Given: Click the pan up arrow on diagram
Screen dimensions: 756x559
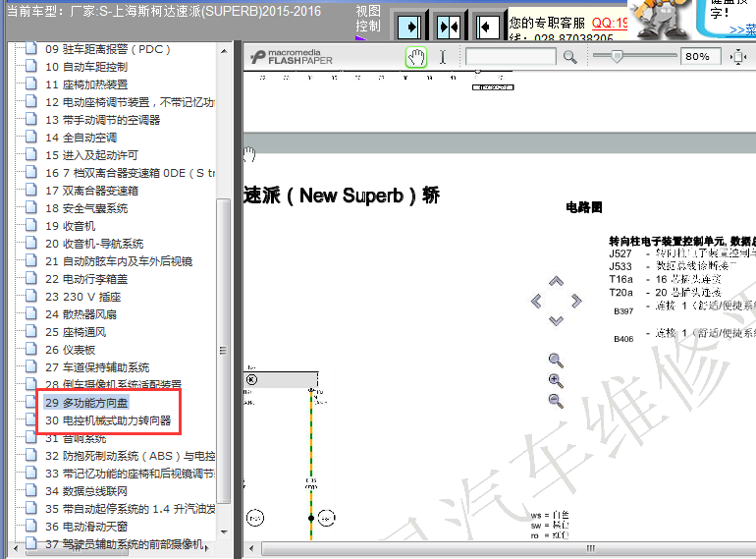Looking at the screenshot, I should pos(556,281).
